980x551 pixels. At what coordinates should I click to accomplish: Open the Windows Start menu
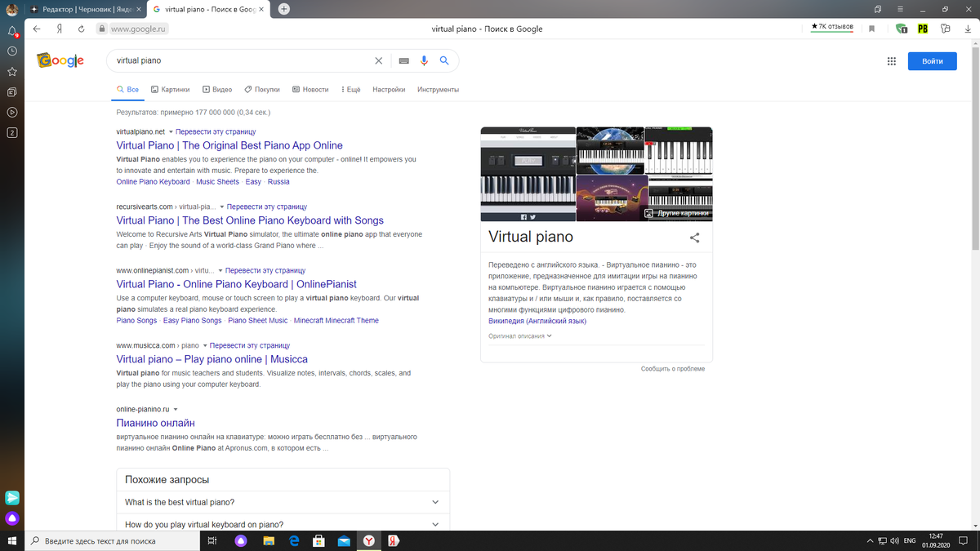pos(12,541)
